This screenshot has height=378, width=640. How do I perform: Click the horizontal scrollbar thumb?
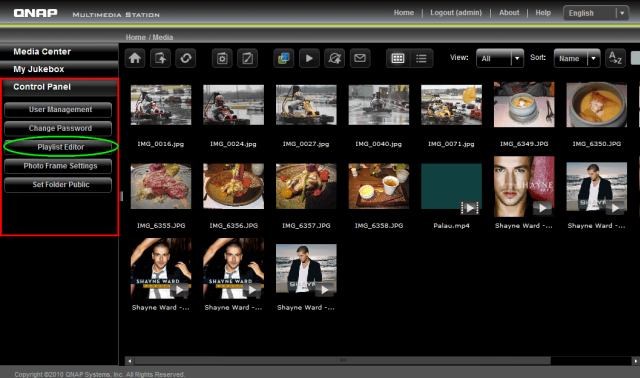342,361
